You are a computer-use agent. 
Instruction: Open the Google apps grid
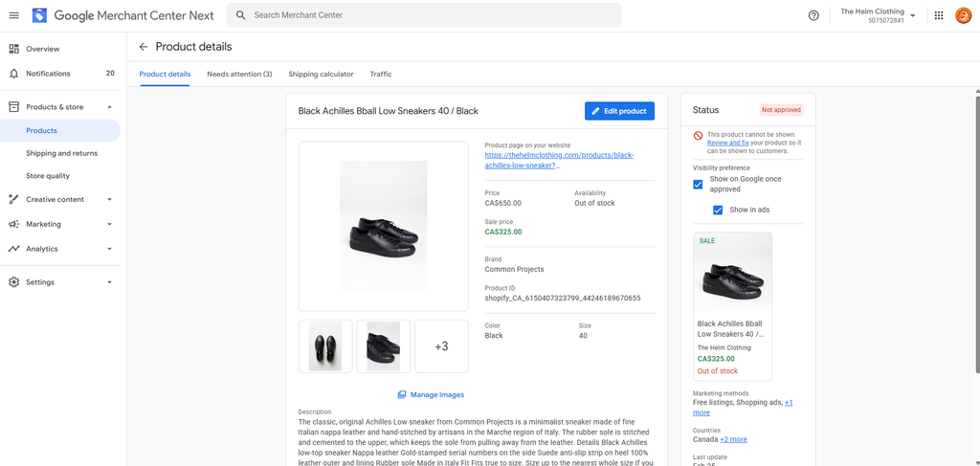938,15
